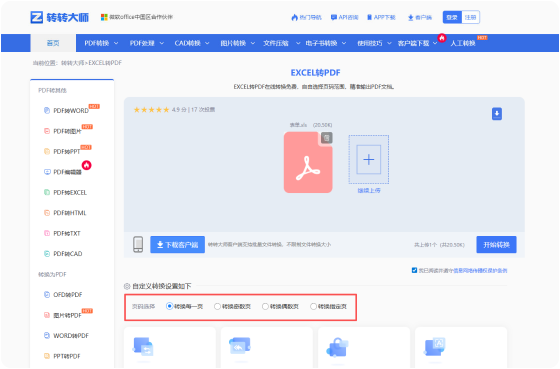Click the five-star rating
The image size is (560, 369).
(x=151, y=110)
